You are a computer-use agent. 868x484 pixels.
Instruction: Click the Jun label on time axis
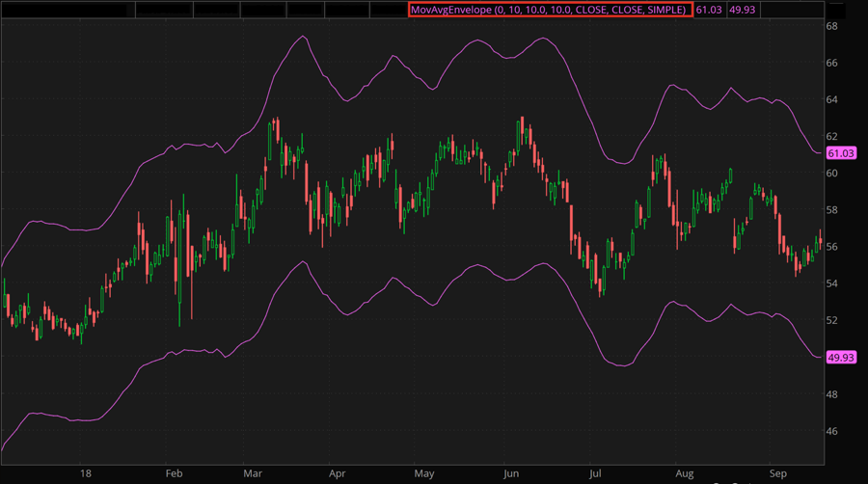pos(511,474)
